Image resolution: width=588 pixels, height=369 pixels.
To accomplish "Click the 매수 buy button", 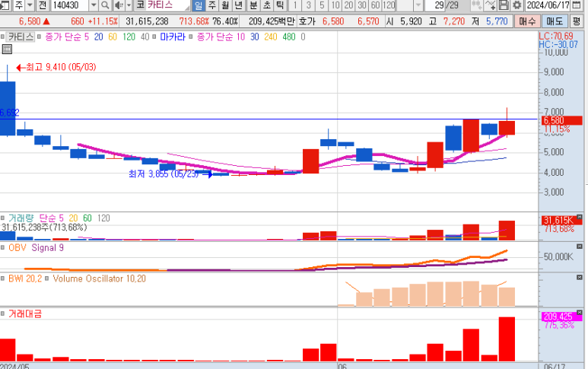I will [527, 21].
